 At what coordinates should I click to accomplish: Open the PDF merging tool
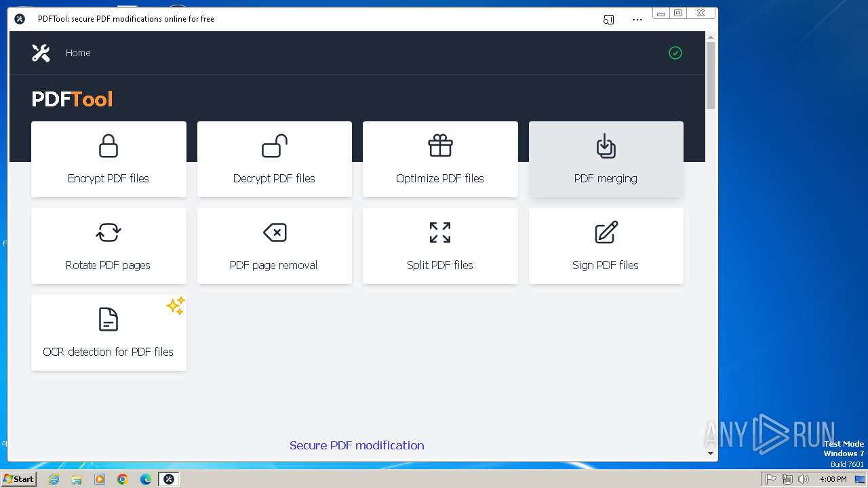pyautogui.click(x=606, y=159)
